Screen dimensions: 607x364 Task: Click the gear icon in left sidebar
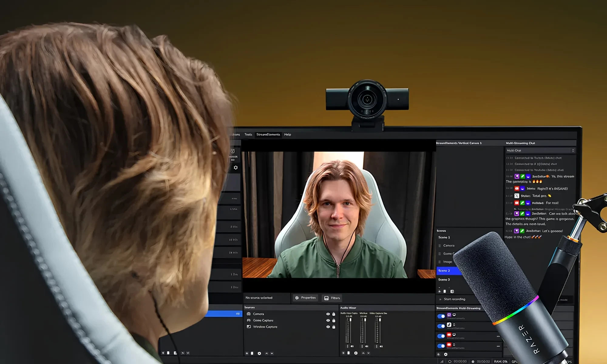236,167
